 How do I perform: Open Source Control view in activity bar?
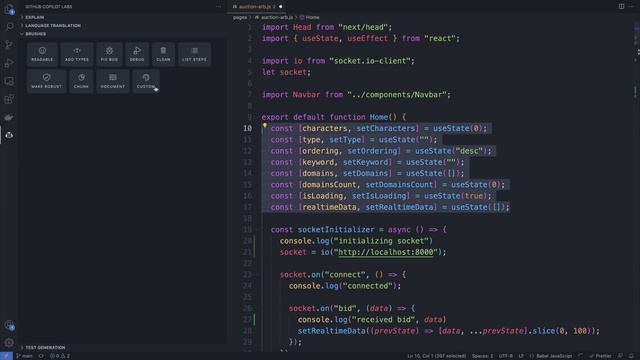coord(9,44)
